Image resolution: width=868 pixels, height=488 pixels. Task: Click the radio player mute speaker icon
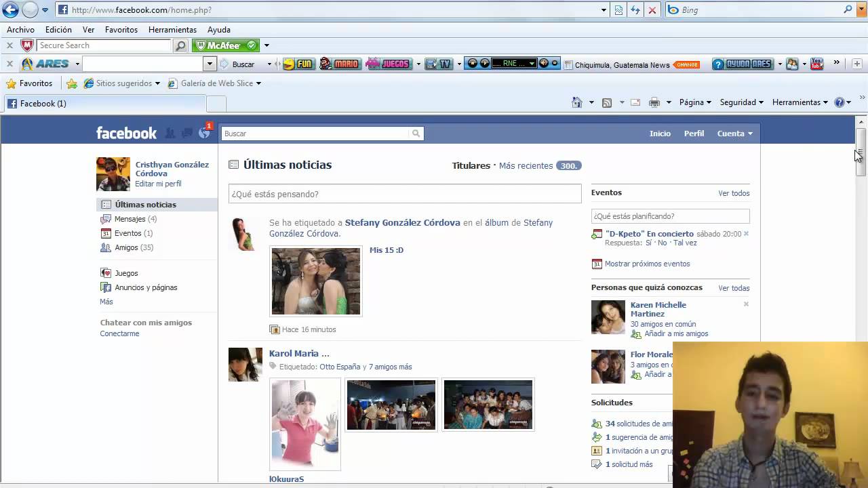coord(544,63)
